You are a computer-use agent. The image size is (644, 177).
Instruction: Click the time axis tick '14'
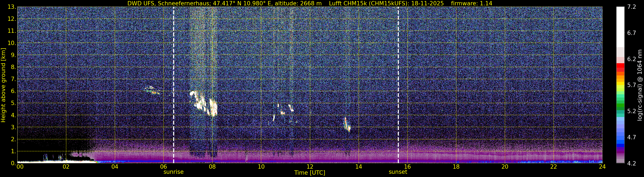pos(358,167)
